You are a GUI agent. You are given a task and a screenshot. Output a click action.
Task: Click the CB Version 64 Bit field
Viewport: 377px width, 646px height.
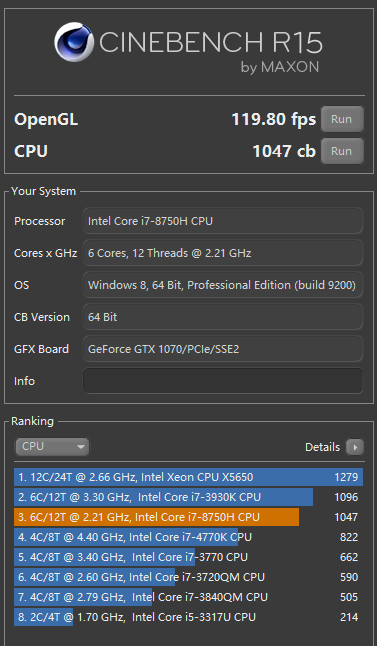223,317
